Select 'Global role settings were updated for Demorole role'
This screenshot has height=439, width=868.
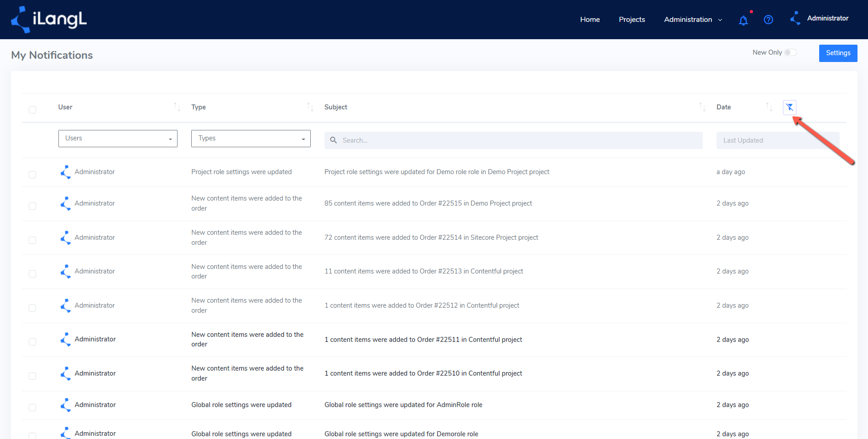(x=401, y=434)
